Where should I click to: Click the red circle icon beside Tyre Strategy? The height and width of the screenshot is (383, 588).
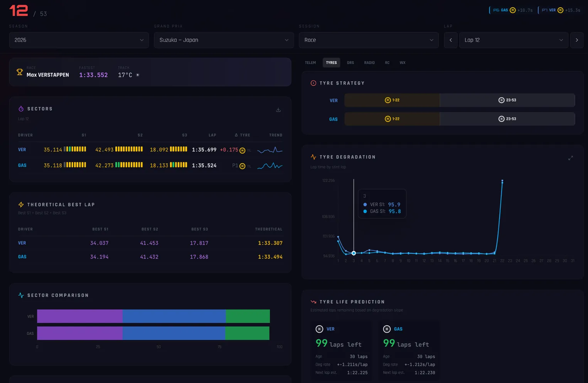pyautogui.click(x=313, y=83)
